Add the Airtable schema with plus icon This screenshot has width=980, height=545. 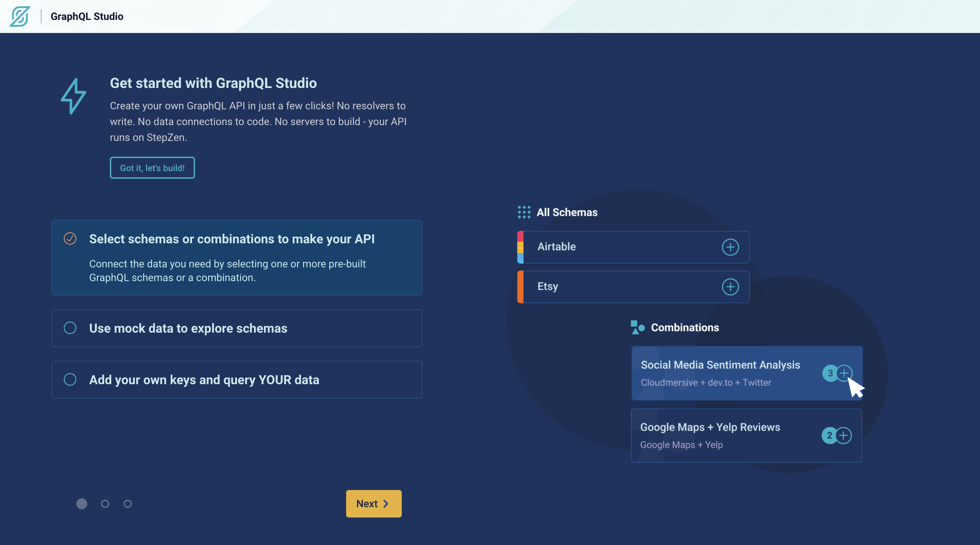730,247
